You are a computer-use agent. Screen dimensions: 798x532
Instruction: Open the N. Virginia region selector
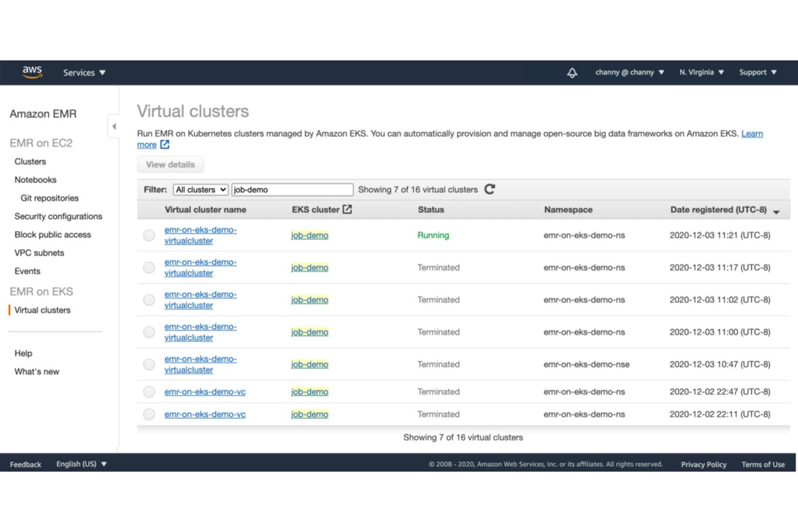[x=701, y=72]
